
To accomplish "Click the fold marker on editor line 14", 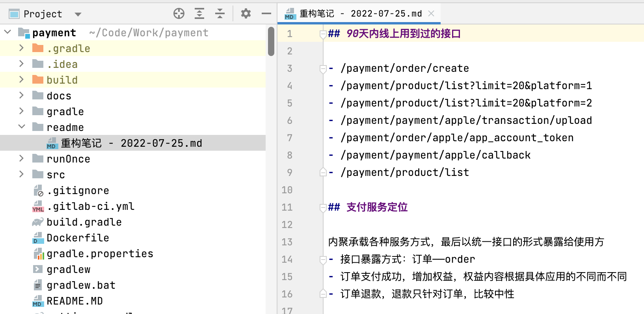I will [x=323, y=260].
